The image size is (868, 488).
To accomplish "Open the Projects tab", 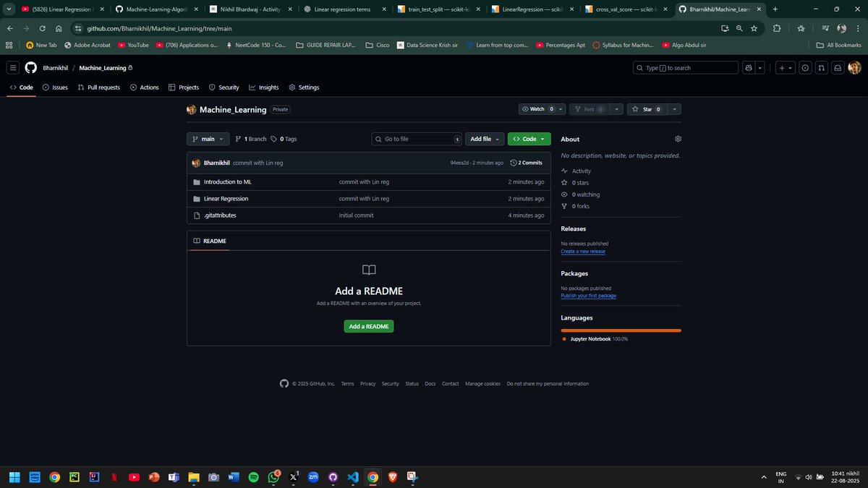I will (x=184, y=87).
